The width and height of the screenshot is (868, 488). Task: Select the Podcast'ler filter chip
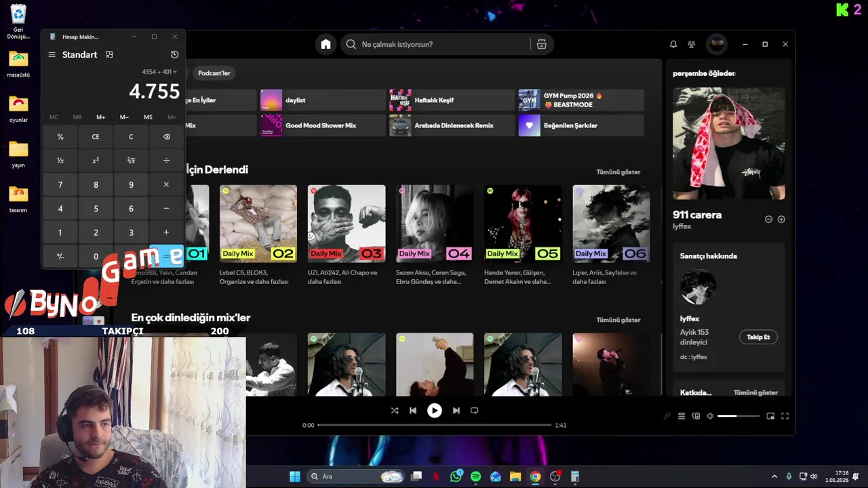[214, 73]
